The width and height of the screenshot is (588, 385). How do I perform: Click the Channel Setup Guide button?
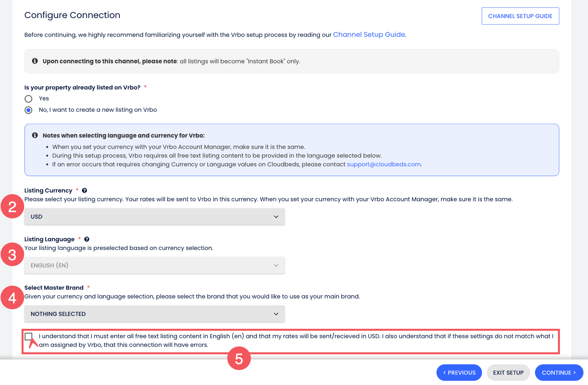pos(520,16)
